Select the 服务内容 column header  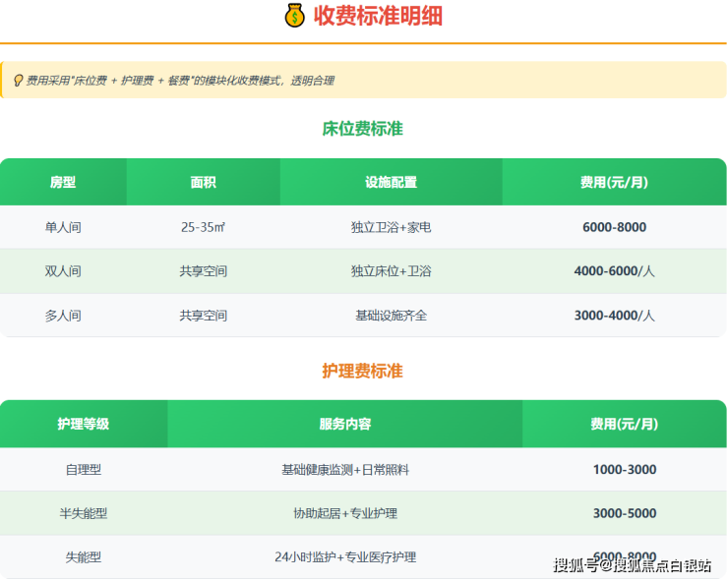(344, 424)
